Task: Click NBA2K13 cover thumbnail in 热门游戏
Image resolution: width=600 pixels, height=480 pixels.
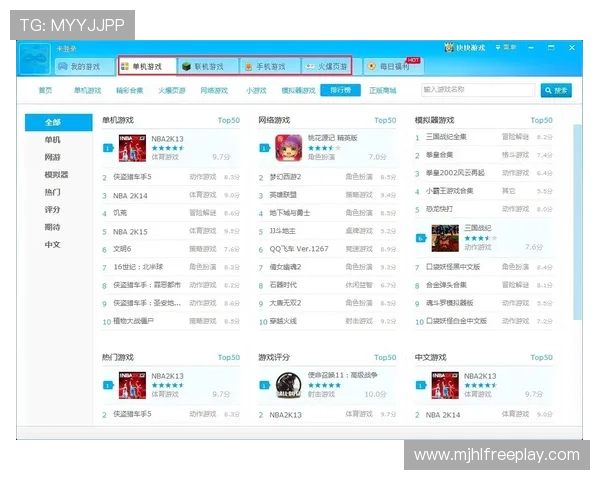Action: [132, 385]
